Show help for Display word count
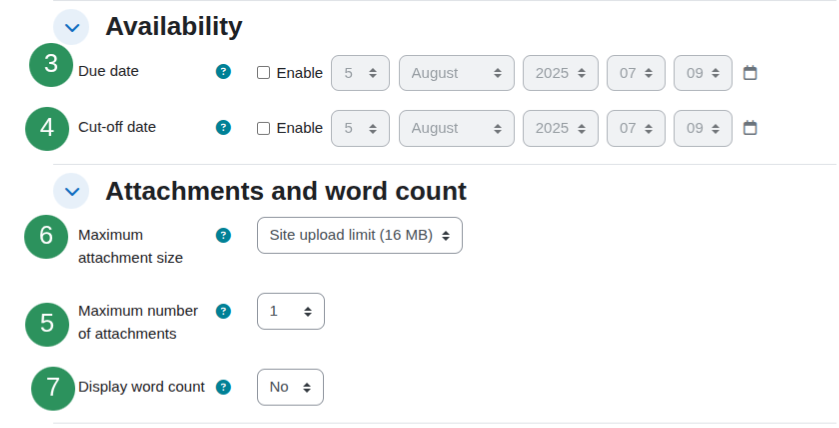The image size is (839, 428). coord(223,387)
